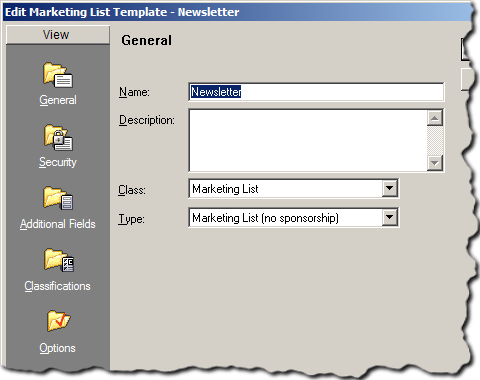Expand the Type dropdown arrow
The width and height of the screenshot is (480, 380).
(389, 217)
